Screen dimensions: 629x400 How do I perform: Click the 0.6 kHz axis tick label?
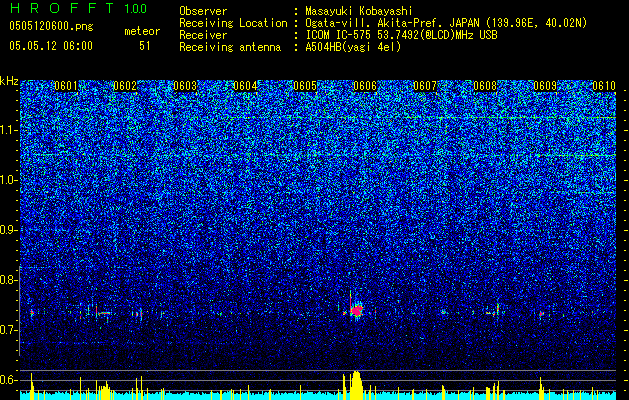pyautogui.click(x=8, y=380)
